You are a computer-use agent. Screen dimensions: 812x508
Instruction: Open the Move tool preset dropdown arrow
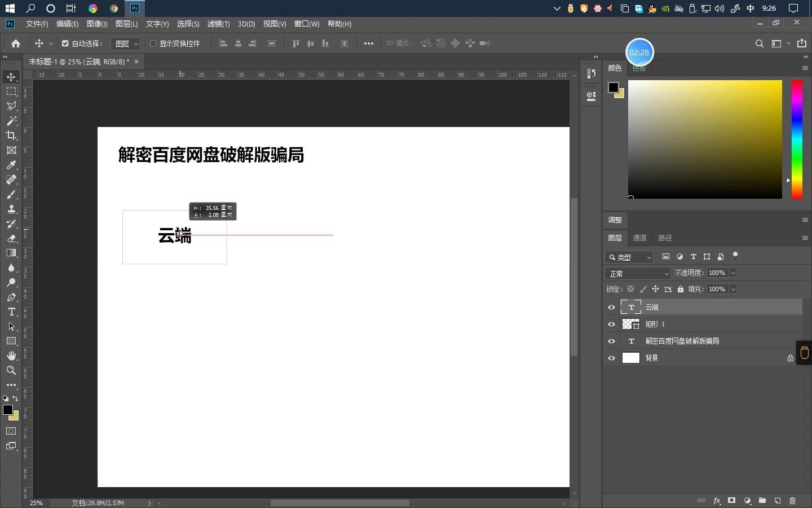[x=51, y=43]
